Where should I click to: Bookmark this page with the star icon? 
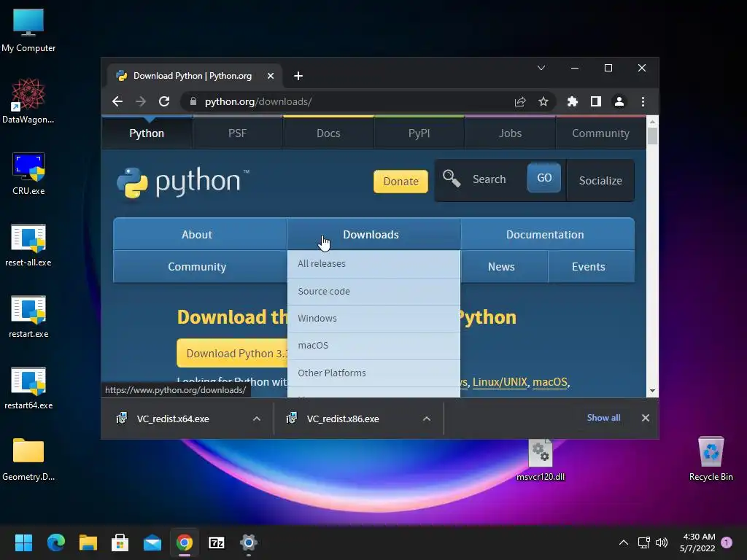543,101
